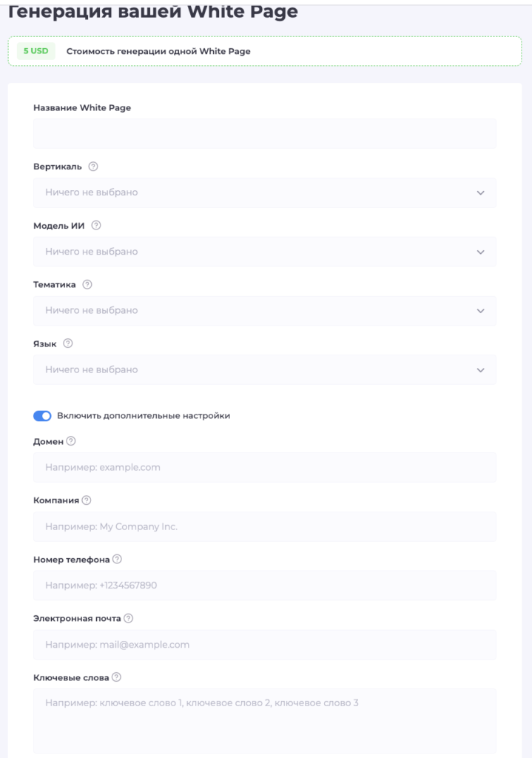The height and width of the screenshot is (758, 532).
Task: Click the Ключевые слова text area
Action: (x=264, y=721)
